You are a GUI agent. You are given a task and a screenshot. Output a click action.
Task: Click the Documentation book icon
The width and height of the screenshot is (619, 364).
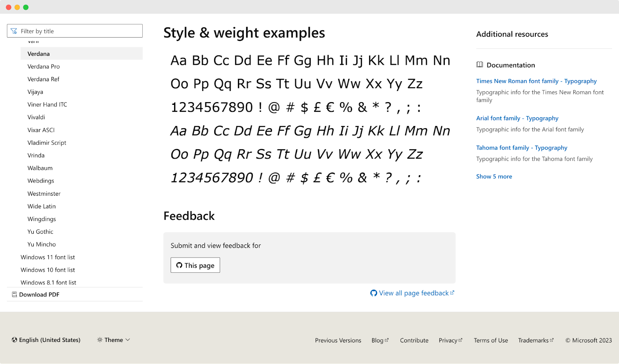(x=480, y=65)
